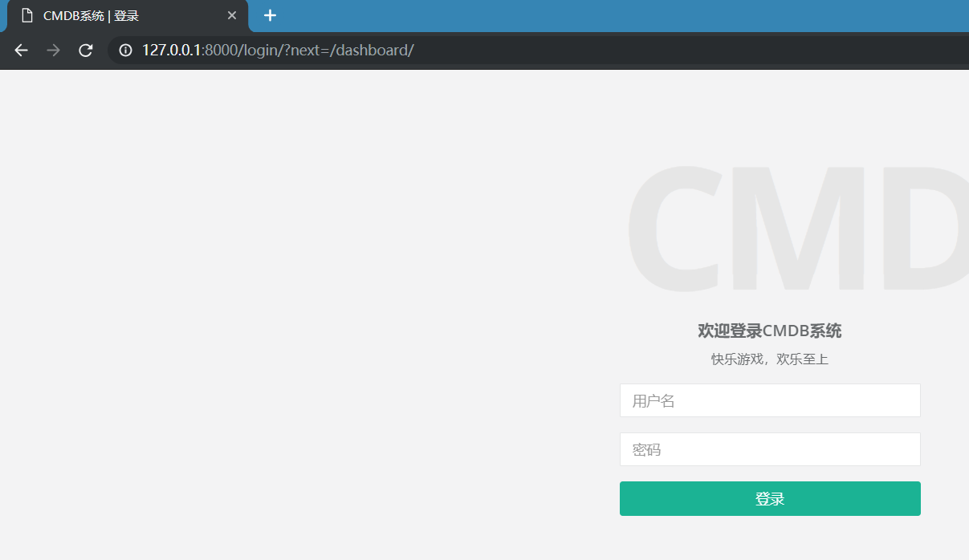
Task: Open a new tab with plus icon
Action: click(x=271, y=15)
